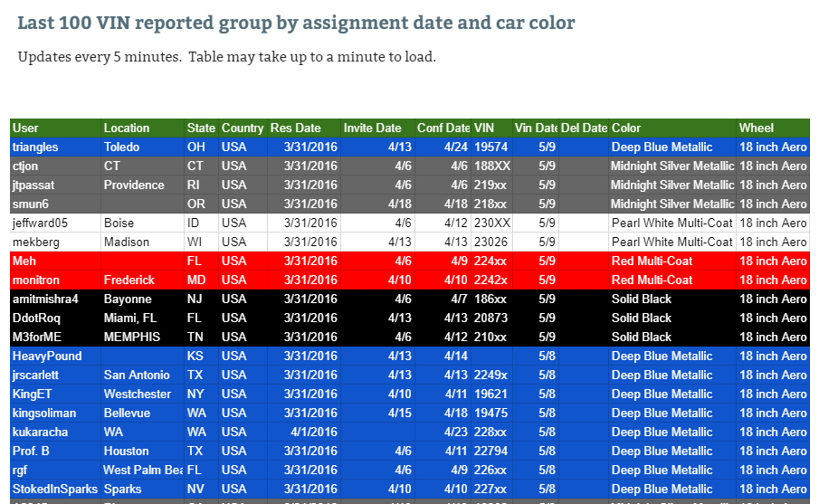The image size is (819, 504).
Task: Click the state cell 'NV'
Action: [x=201, y=489]
